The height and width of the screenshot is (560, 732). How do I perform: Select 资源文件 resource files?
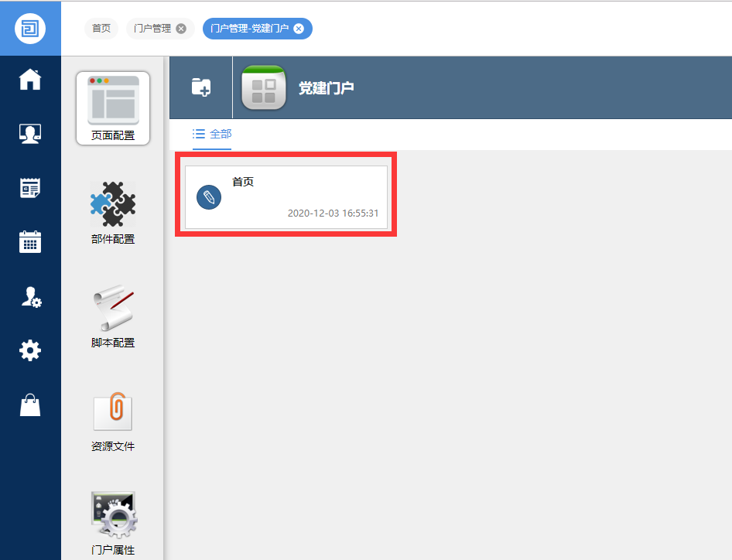point(113,420)
